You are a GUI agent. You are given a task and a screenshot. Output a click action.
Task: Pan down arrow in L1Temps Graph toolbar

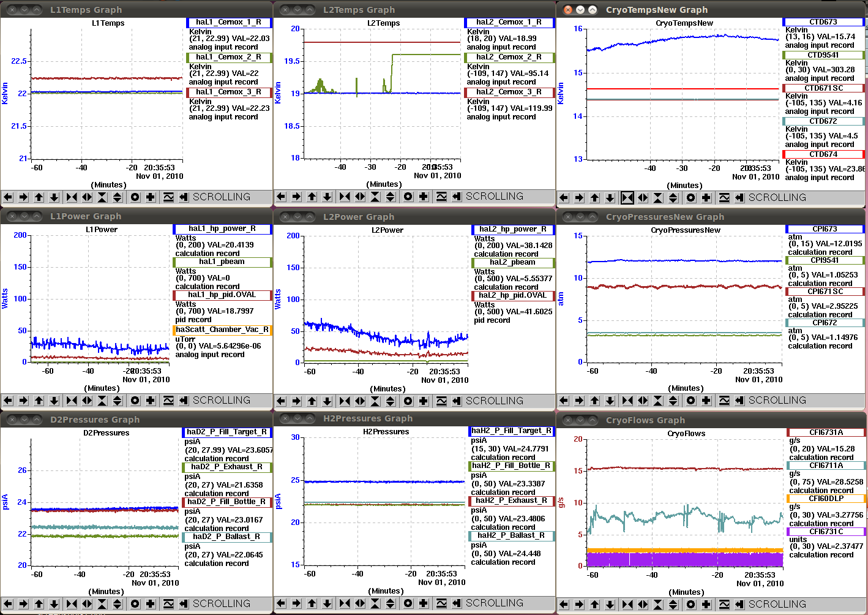(54, 197)
